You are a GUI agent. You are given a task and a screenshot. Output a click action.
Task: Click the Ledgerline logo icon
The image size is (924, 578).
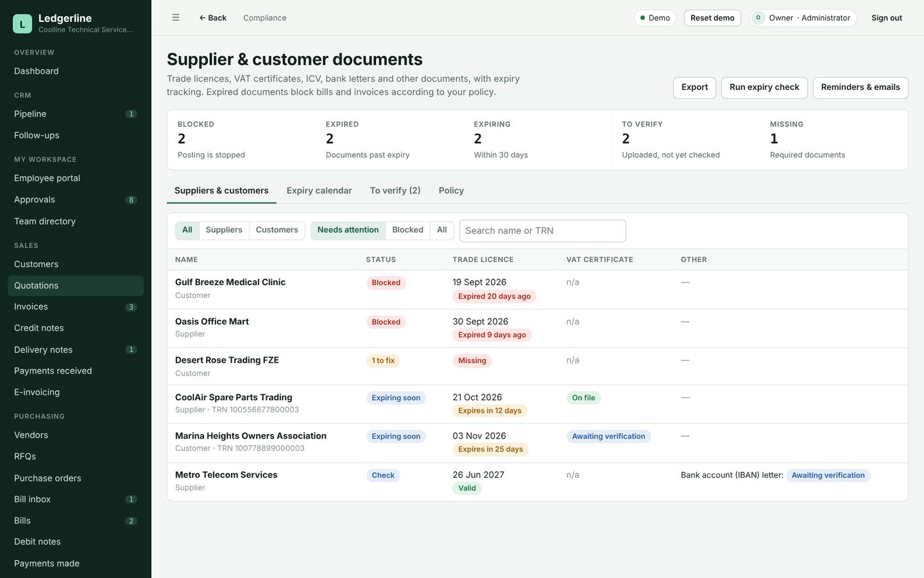point(22,24)
